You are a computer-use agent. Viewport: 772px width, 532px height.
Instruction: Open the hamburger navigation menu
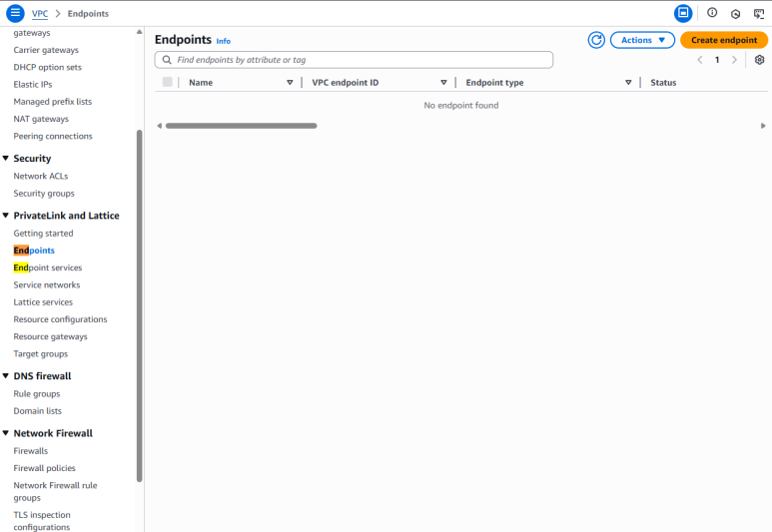coord(15,13)
